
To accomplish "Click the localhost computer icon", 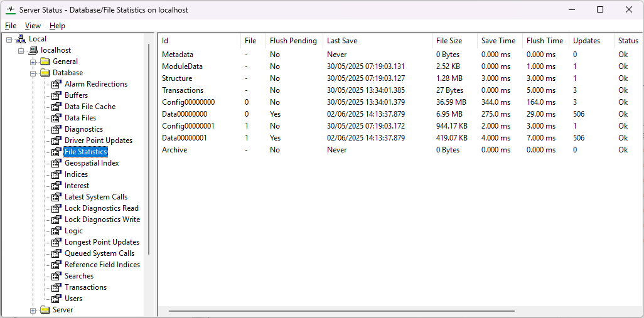I will tap(33, 50).
